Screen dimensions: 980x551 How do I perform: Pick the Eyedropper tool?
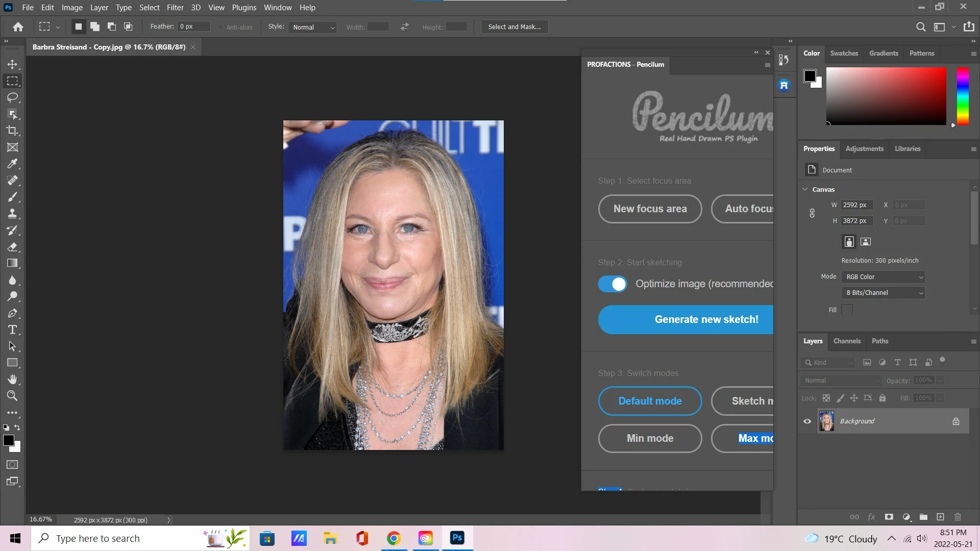point(12,164)
